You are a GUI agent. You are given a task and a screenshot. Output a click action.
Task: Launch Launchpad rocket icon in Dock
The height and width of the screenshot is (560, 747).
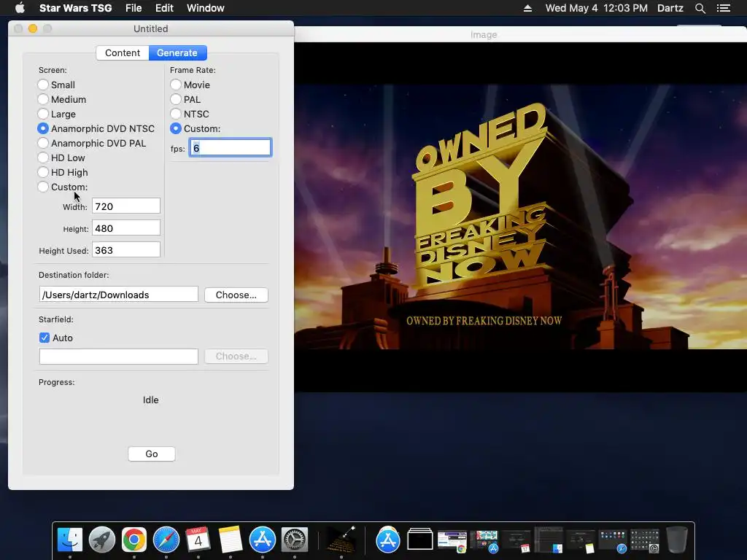coord(102,540)
